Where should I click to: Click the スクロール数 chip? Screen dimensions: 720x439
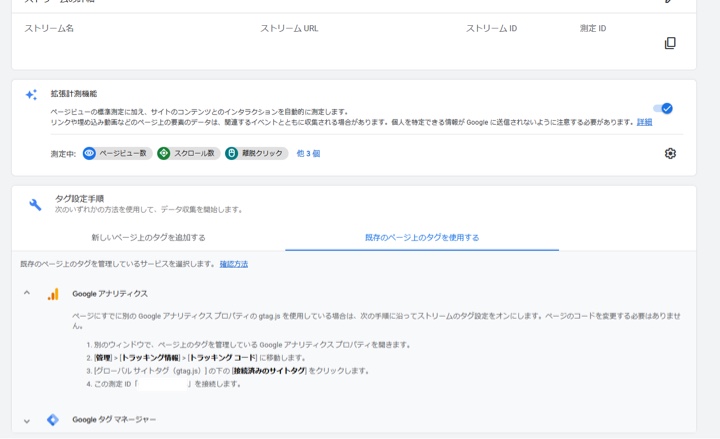tap(188, 153)
